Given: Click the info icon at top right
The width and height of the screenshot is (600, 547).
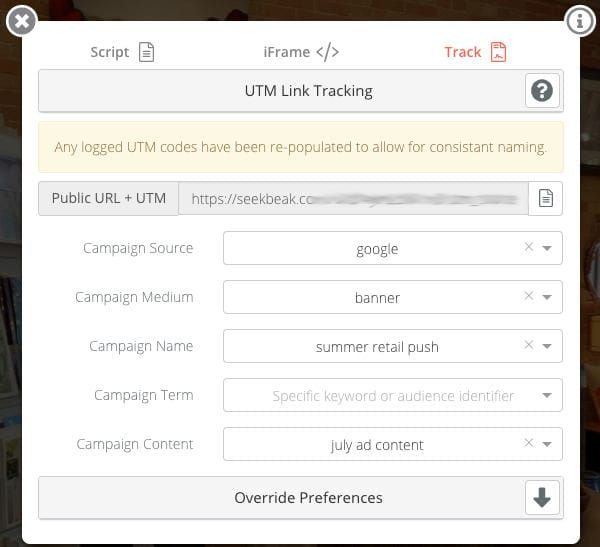Looking at the screenshot, I should click(x=579, y=21).
